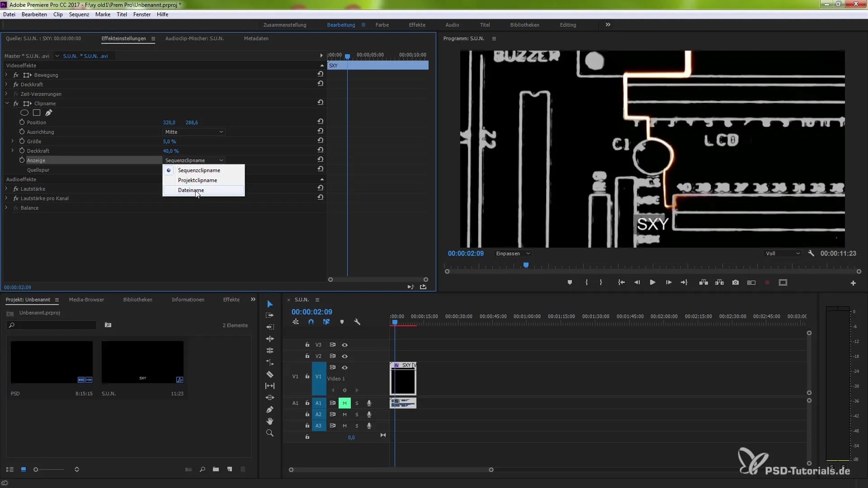Open the Media-Browser tab
Screen dimensions: 868x488
click(x=86, y=300)
